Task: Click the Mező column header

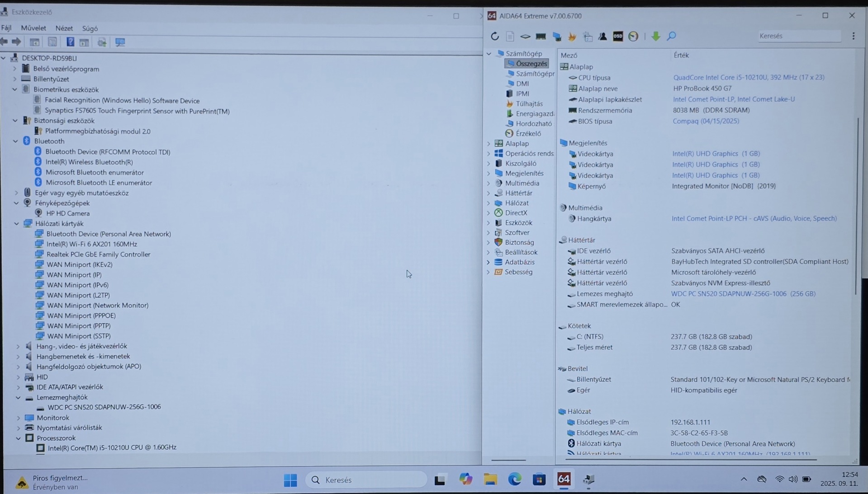Action: coord(569,55)
